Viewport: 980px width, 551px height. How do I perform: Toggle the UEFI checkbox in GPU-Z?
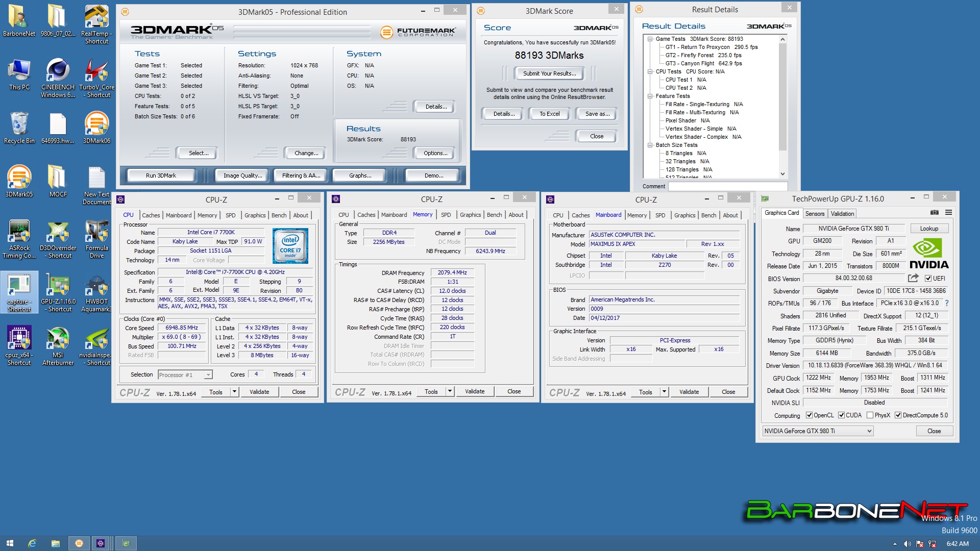[x=928, y=279]
